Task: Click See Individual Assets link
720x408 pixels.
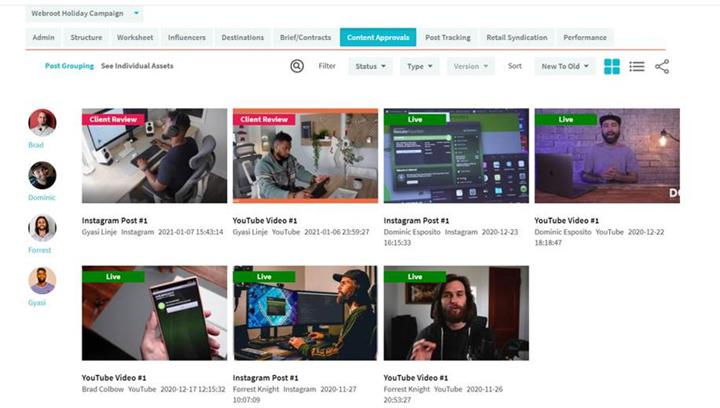Action: 137,66
